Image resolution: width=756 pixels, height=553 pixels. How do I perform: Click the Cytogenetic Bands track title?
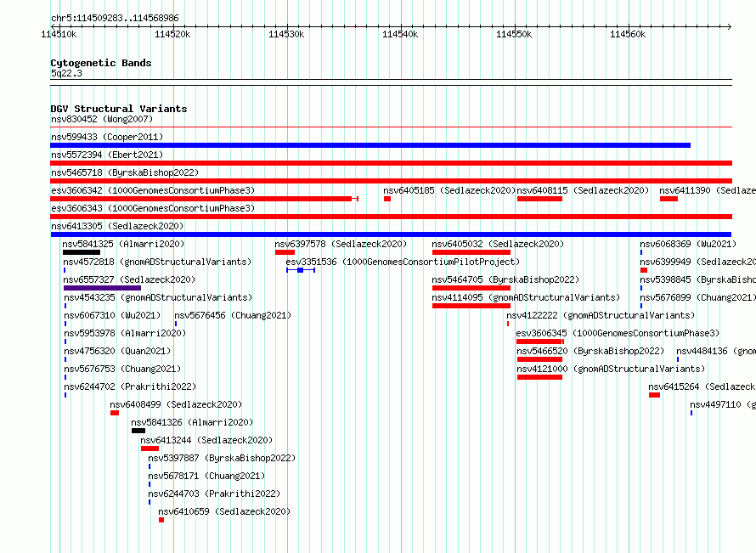101,63
